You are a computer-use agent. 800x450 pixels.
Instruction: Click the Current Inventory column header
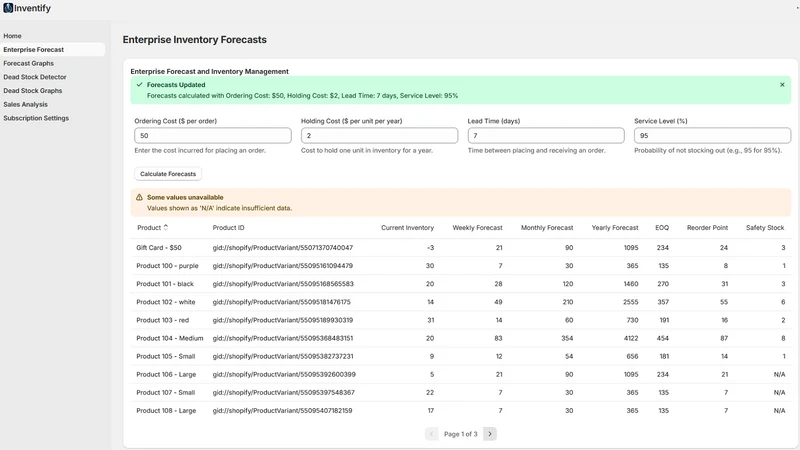(x=407, y=228)
